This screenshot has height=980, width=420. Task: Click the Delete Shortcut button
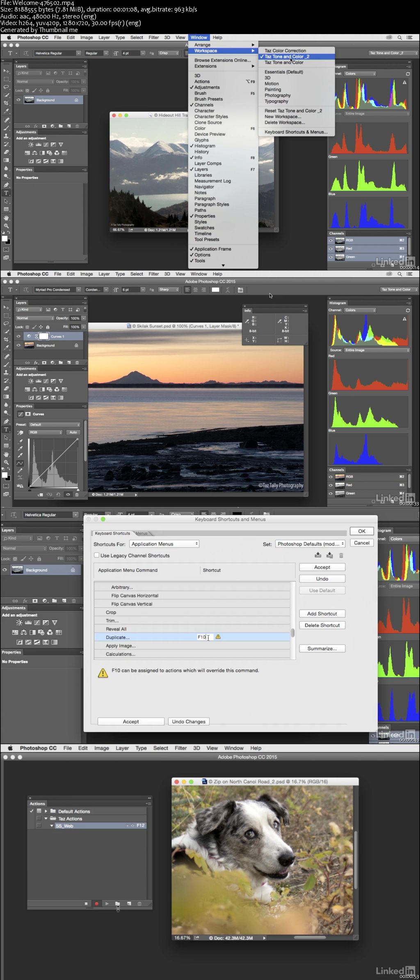tap(322, 625)
